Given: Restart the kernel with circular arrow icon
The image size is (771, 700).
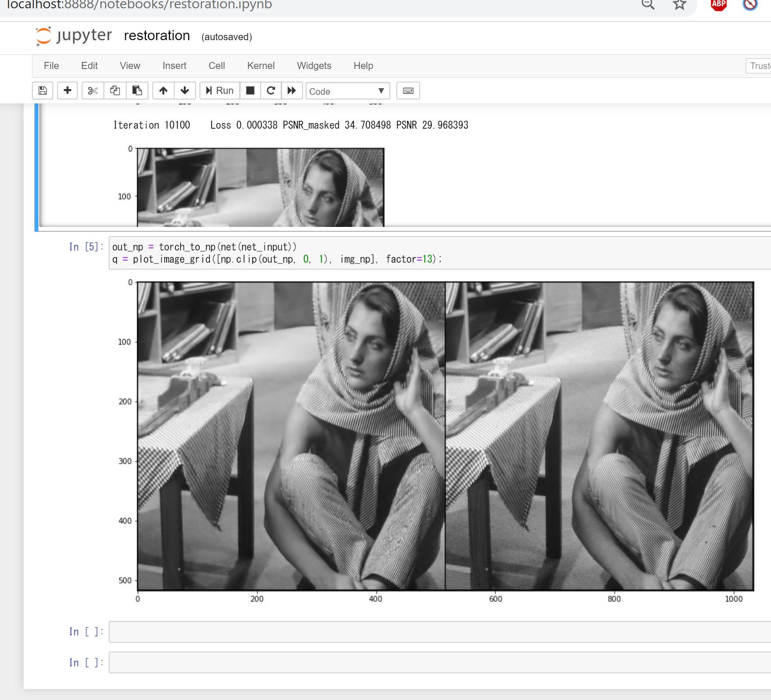Looking at the screenshot, I should point(271,91).
